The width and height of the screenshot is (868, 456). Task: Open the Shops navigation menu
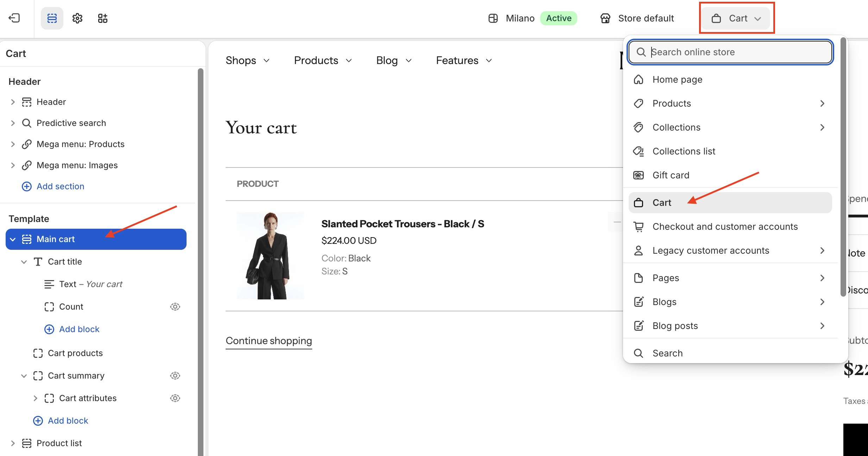pyautogui.click(x=248, y=61)
